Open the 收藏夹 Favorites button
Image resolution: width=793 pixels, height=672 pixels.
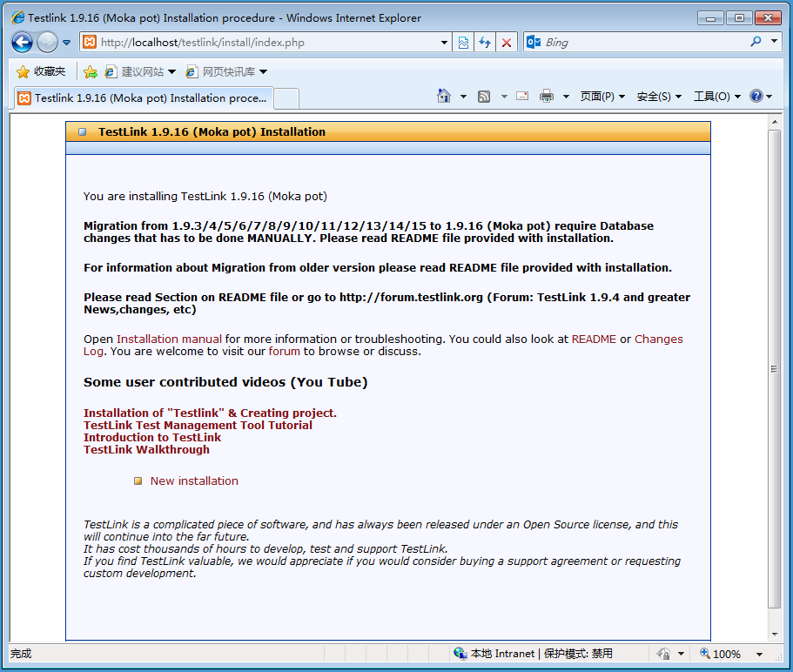[42, 71]
